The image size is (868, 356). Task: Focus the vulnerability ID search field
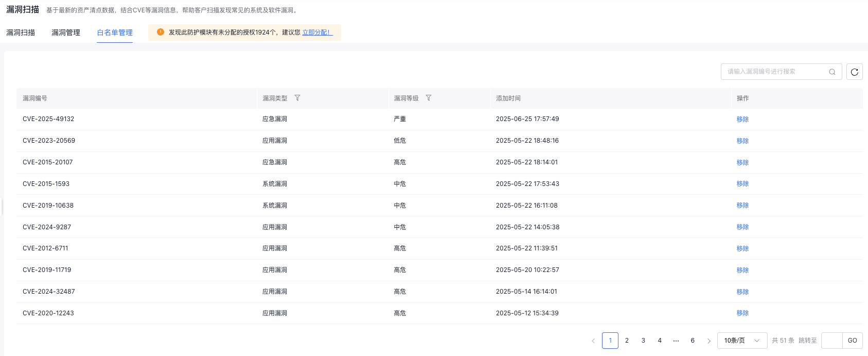point(781,72)
